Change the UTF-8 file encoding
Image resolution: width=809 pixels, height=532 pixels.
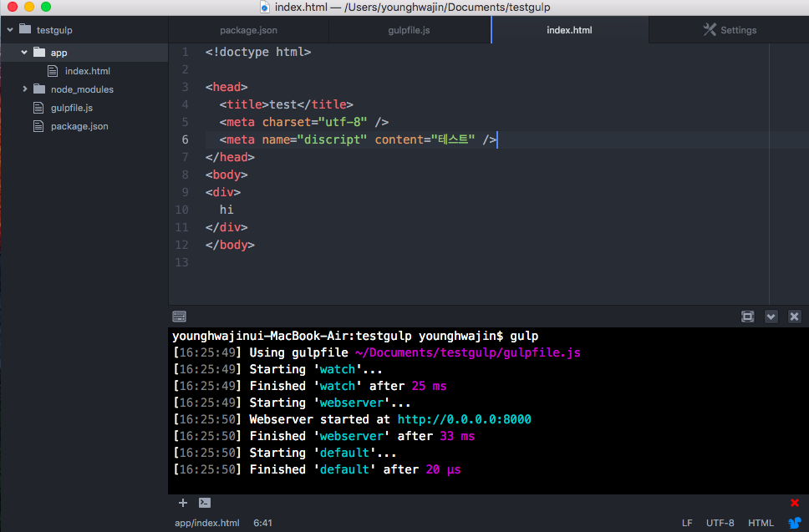(720, 523)
